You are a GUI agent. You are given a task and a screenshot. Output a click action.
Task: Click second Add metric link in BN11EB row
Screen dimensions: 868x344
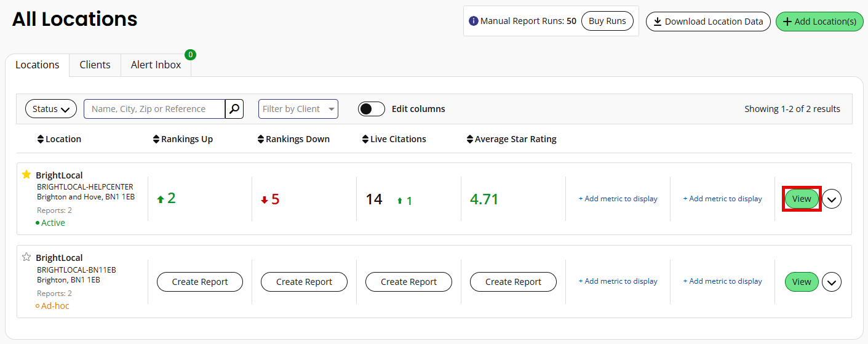pos(722,281)
